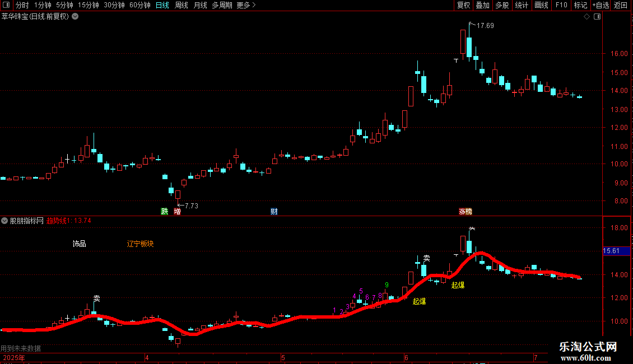Toggle the left side panel icon
Screen dimensions: 633x364
6,5
